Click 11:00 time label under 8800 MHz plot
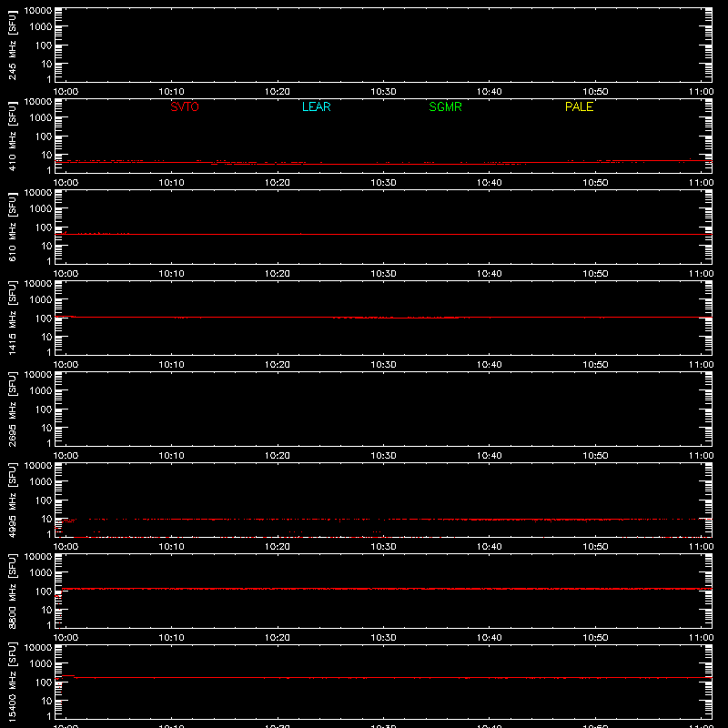This screenshot has width=728, height=728. [701, 638]
